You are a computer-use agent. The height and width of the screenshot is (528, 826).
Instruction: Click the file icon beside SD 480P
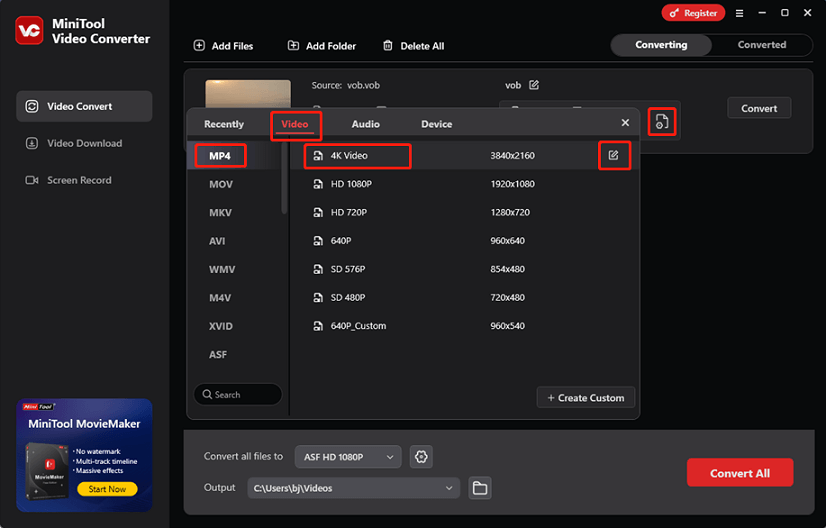(x=318, y=298)
